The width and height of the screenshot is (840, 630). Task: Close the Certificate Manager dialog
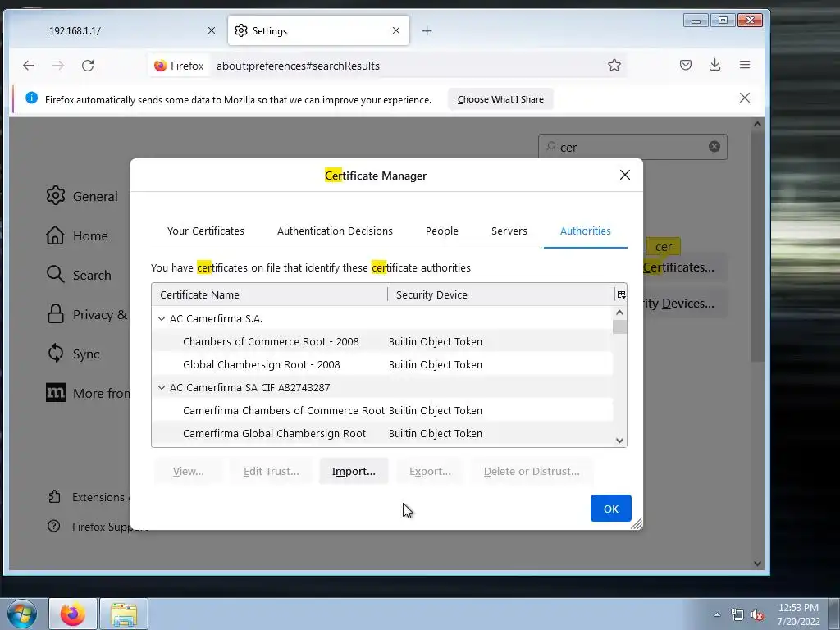tap(624, 176)
